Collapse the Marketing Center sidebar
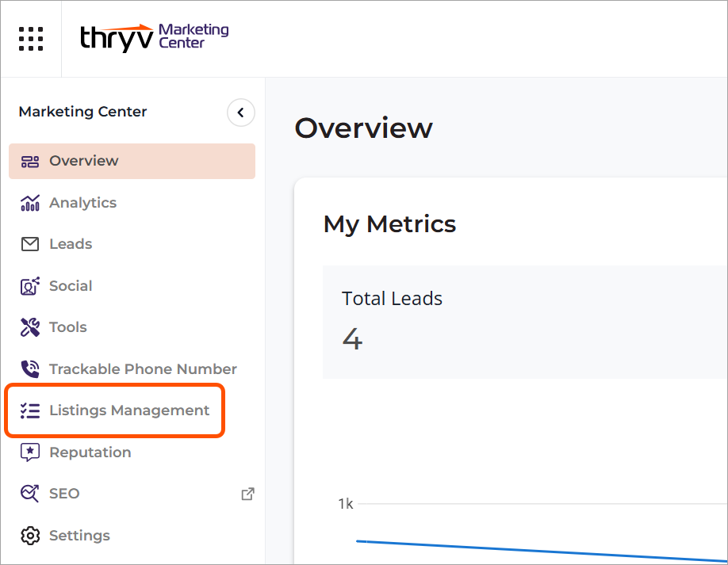This screenshot has height=565, width=728. tap(241, 113)
